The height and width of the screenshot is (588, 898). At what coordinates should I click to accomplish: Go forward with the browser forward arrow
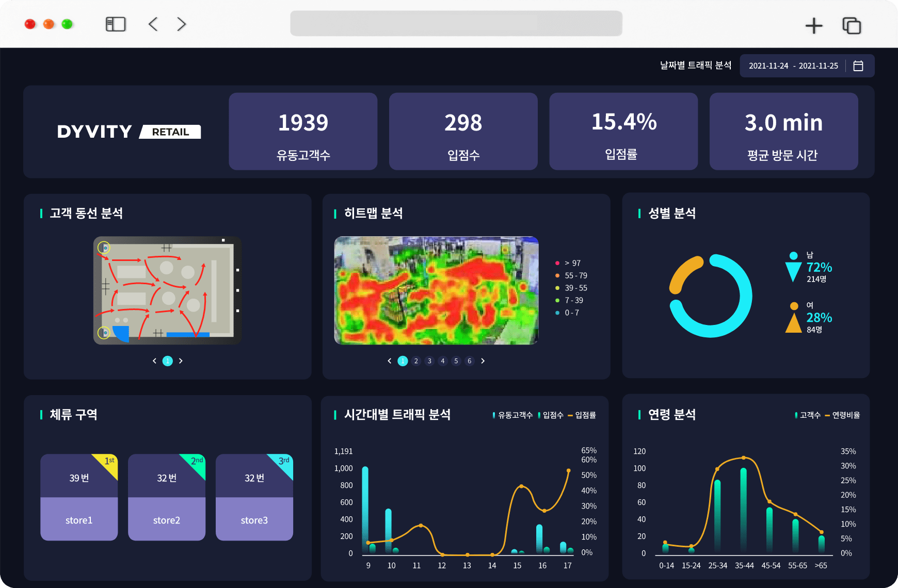181,24
